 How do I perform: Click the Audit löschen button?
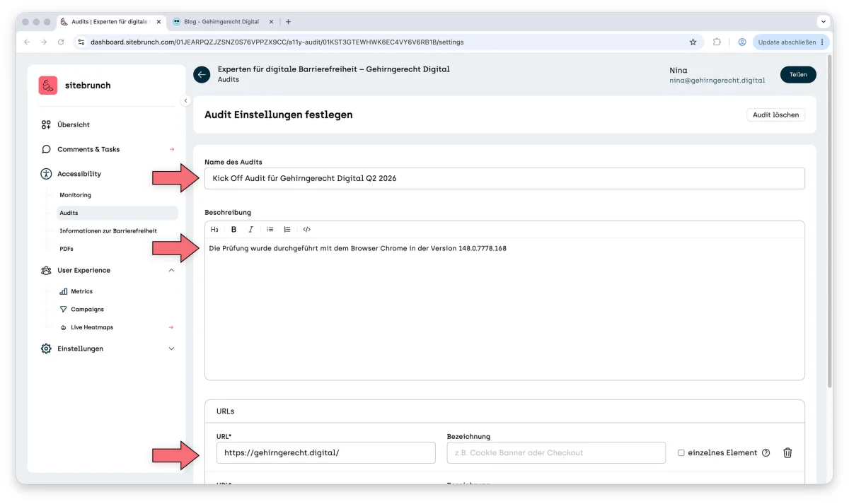click(x=775, y=115)
